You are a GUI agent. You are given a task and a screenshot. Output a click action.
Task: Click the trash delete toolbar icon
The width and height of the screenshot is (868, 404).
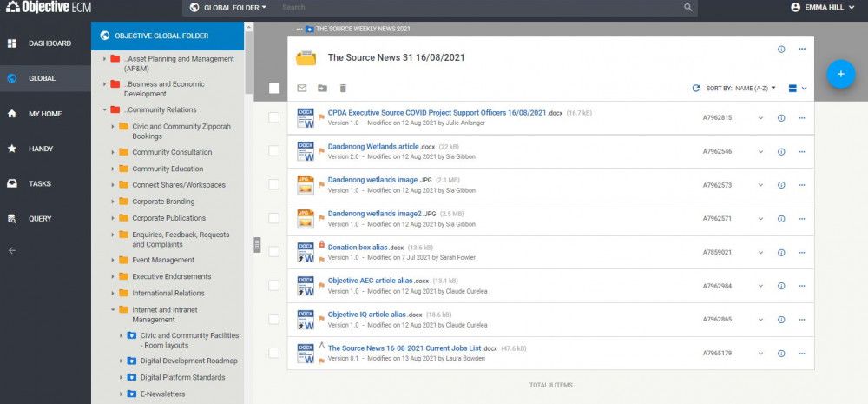tap(343, 88)
